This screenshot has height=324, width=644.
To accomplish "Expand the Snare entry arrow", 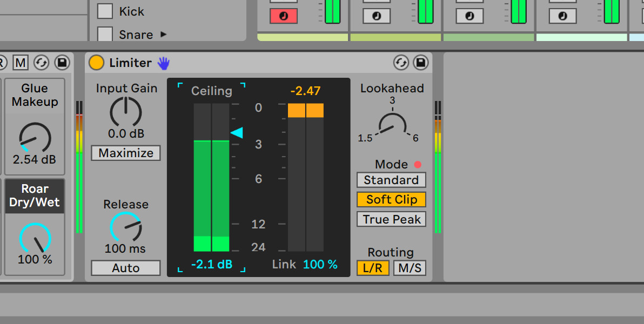I will pos(163,35).
